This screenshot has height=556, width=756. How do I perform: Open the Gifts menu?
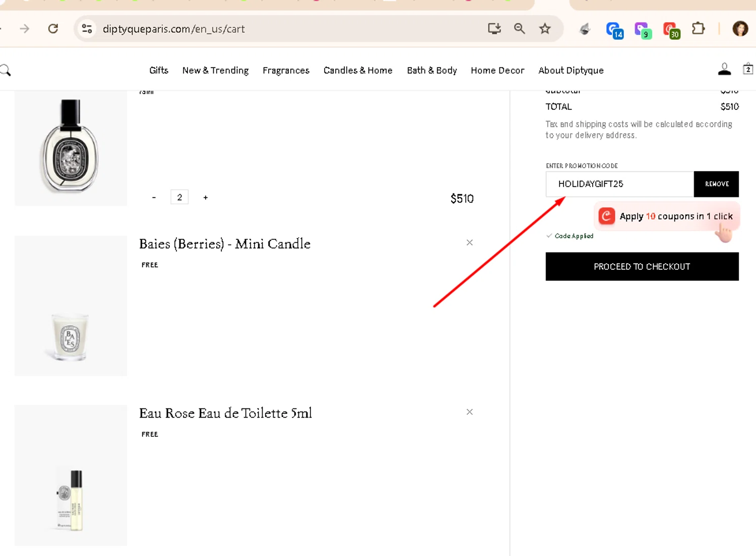pyautogui.click(x=159, y=71)
